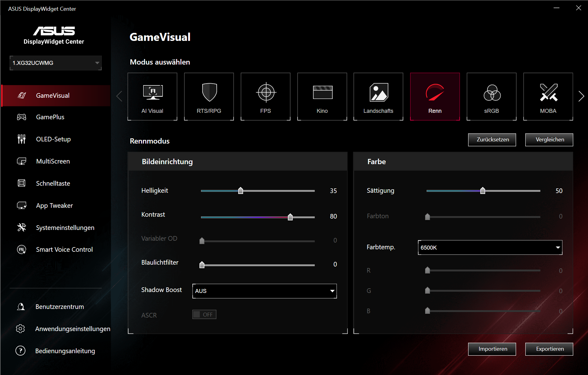Click the Farbton slider handle
This screenshot has height=375, width=588.
pyautogui.click(x=428, y=217)
